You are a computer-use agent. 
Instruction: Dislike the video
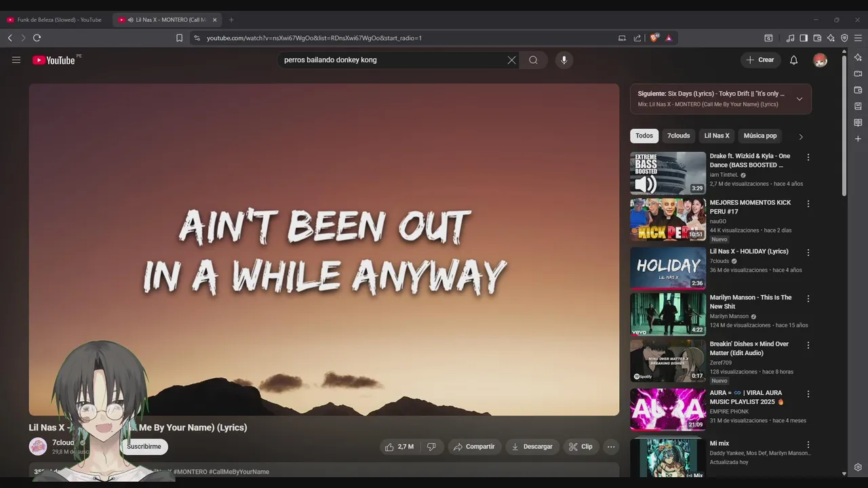click(431, 447)
